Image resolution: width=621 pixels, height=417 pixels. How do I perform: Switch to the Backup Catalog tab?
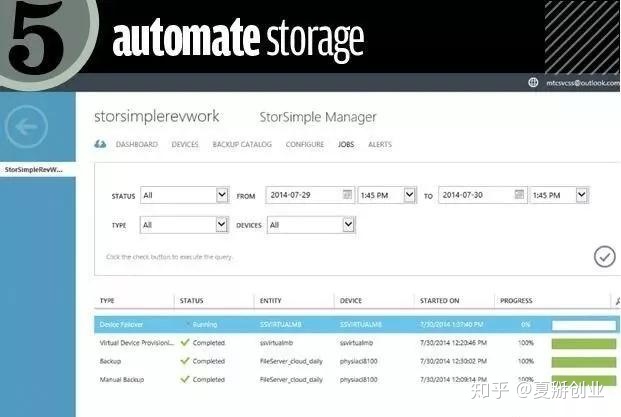tap(242, 145)
